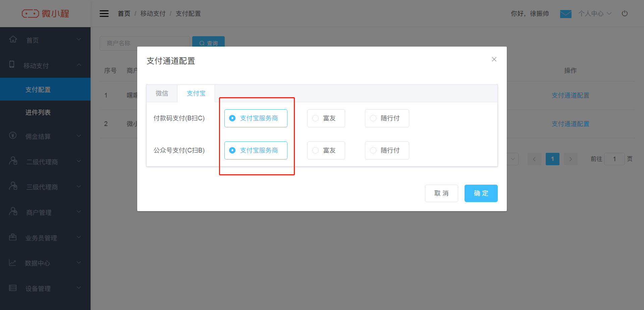Screen dimensions: 644x310
Task: Close the 支付通道配置 dialog
Action: [494, 59]
